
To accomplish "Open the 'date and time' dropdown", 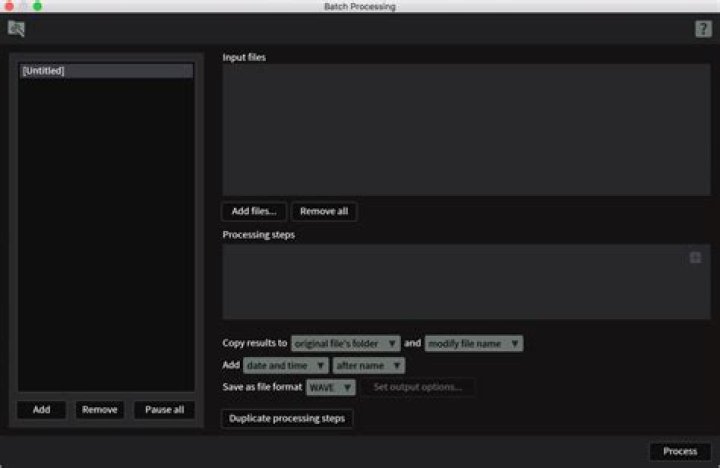I will (285, 365).
